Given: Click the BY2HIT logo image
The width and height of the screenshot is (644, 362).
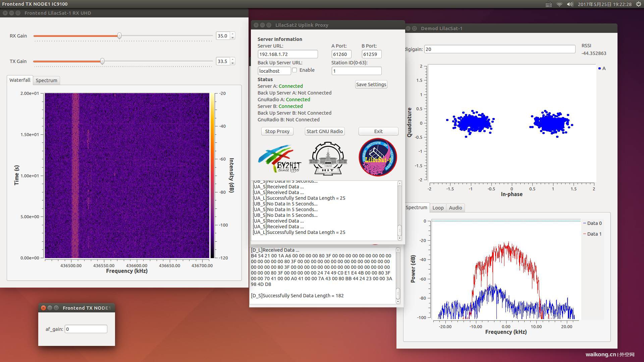Looking at the screenshot, I should [279, 158].
